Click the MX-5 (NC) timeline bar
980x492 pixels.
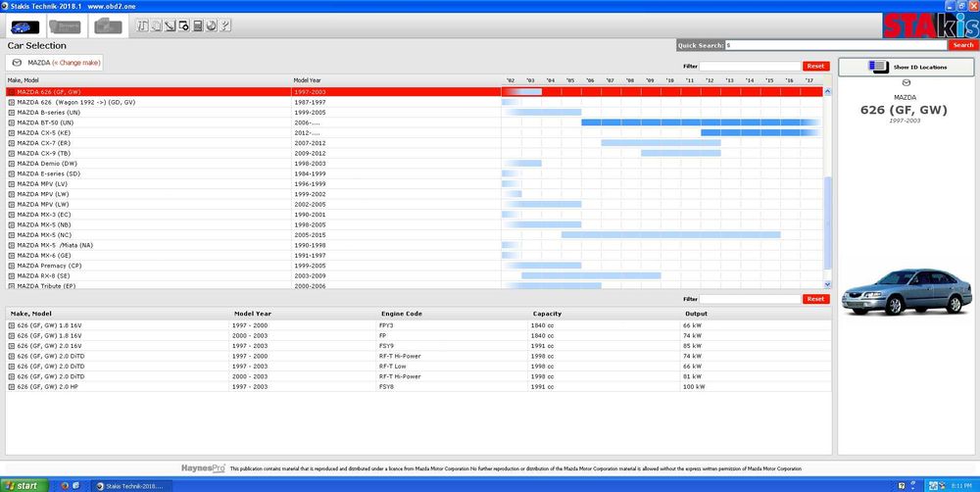click(671, 235)
